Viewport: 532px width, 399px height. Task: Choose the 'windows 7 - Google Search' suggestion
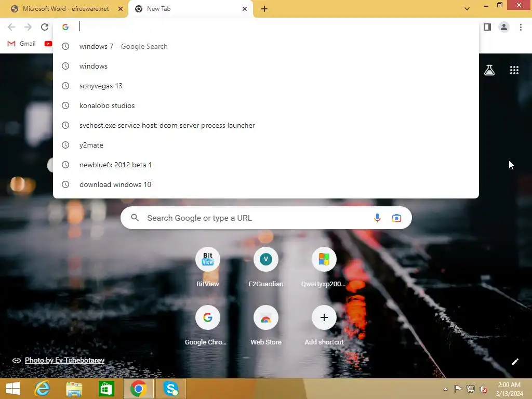tap(266, 46)
